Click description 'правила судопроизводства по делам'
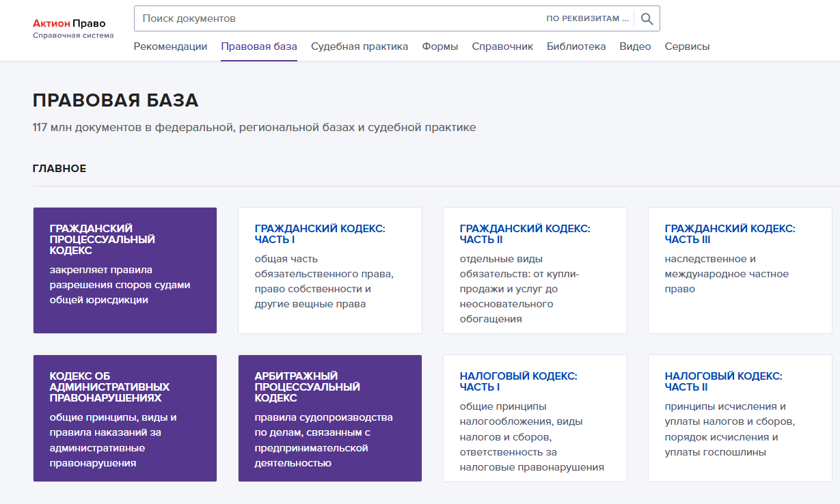This screenshot has height=504, width=840. [x=324, y=440]
